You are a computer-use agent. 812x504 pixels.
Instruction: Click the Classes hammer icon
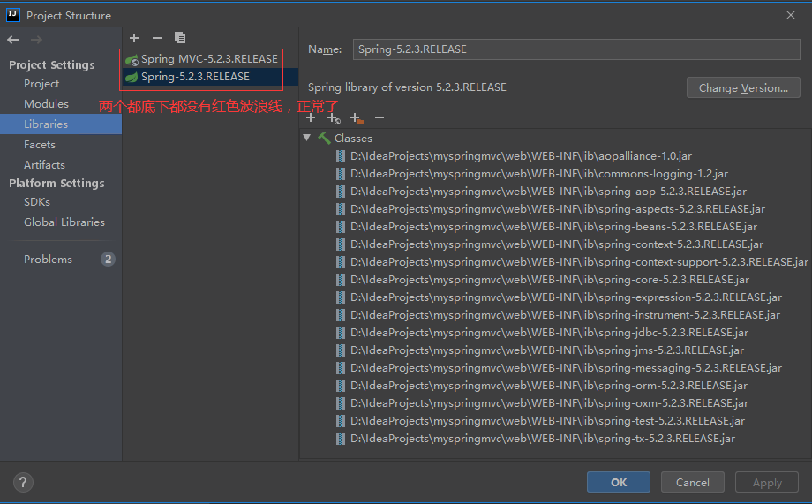(x=324, y=139)
